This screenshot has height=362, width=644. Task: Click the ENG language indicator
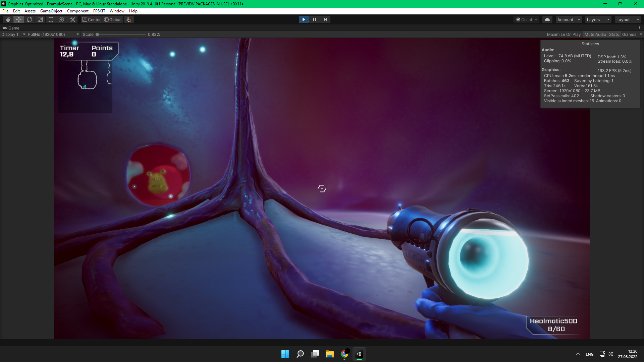[590, 354]
